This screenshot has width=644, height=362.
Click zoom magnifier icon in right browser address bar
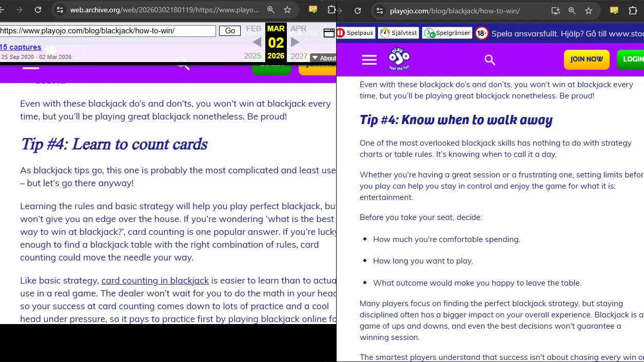click(572, 10)
